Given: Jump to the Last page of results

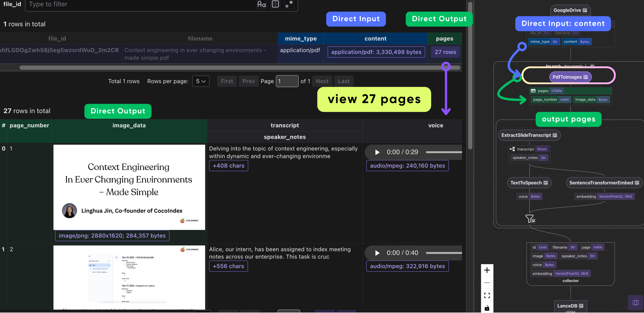Looking at the screenshot, I should click(344, 81).
